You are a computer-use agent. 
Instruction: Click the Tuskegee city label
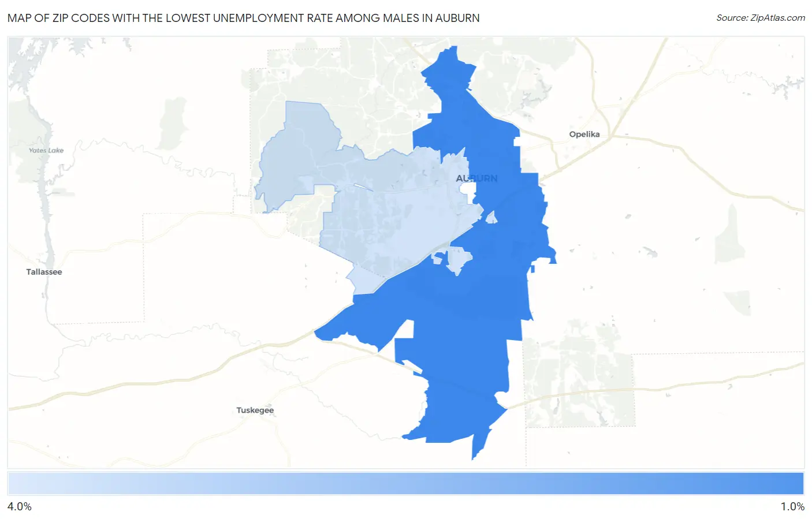[255, 410]
